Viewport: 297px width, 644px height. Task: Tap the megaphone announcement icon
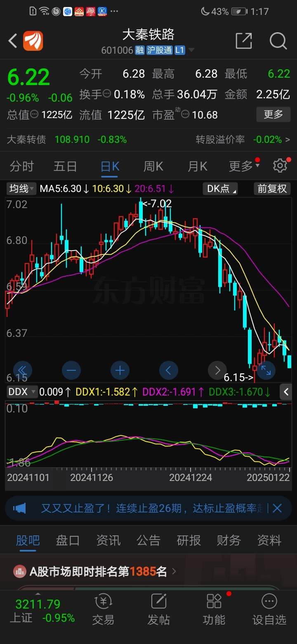click(x=20, y=508)
